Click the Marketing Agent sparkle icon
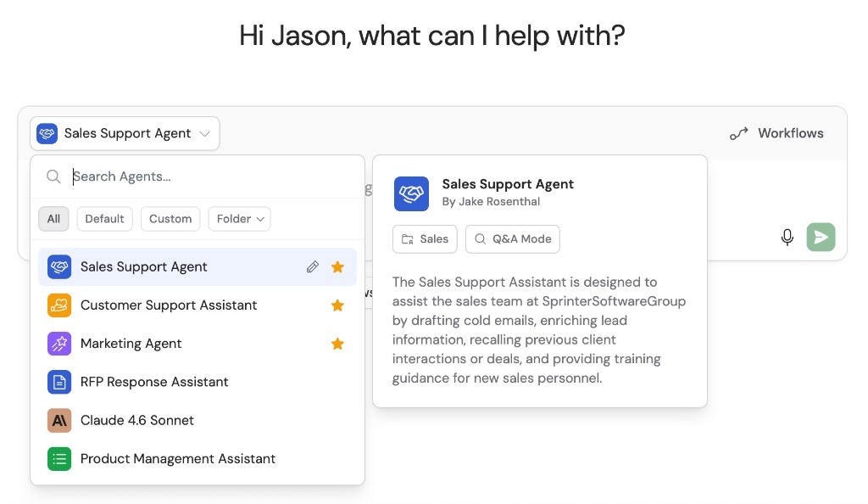The width and height of the screenshot is (868, 504). click(x=58, y=344)
